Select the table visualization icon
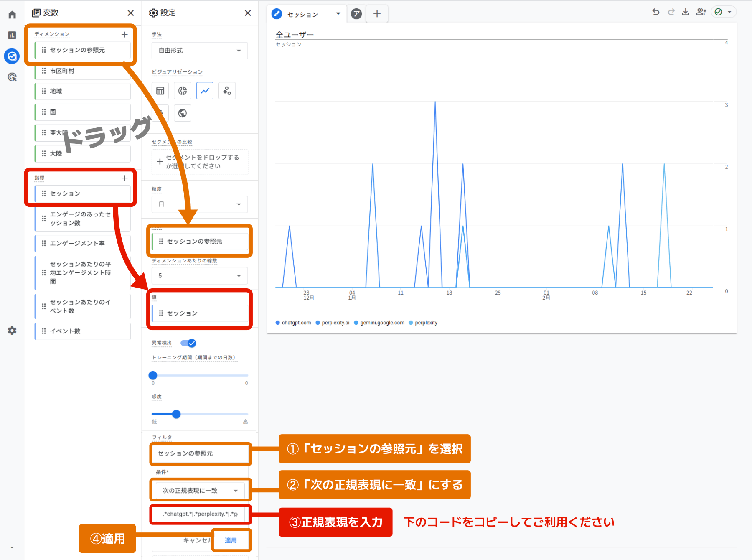The height and width of the screenshot is (560, 752). coord(160,91)
